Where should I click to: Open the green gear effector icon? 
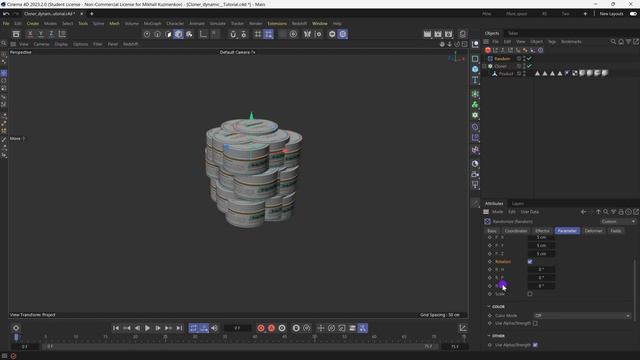point(475,116)
